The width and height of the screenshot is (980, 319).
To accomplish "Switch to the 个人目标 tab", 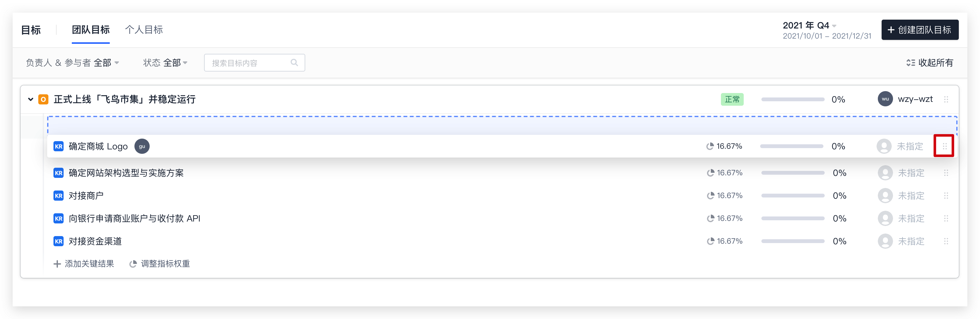I will (x=144, y=30).
